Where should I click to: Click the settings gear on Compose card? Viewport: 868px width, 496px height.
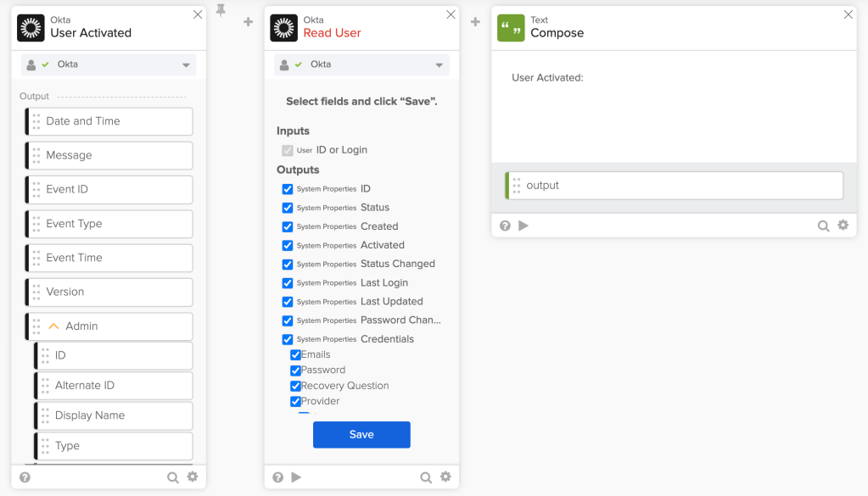pyautogui.click(x=843, y=226)
